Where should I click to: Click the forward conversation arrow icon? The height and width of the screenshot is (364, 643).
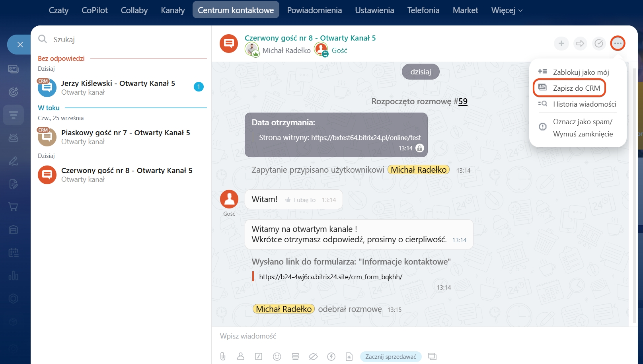(x=580, y=43)
